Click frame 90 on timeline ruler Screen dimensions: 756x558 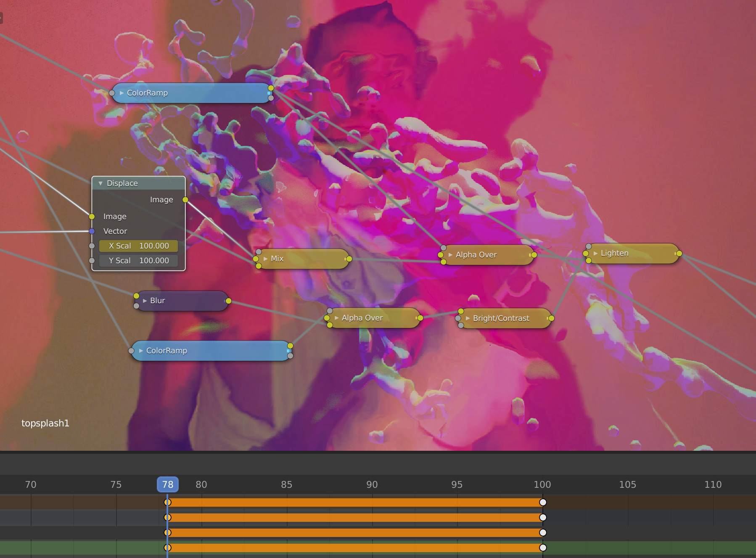tap(372, 484)
